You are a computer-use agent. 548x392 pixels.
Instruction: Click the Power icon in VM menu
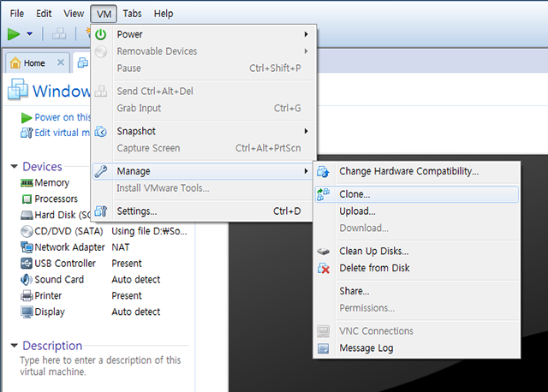click(101, 34)
